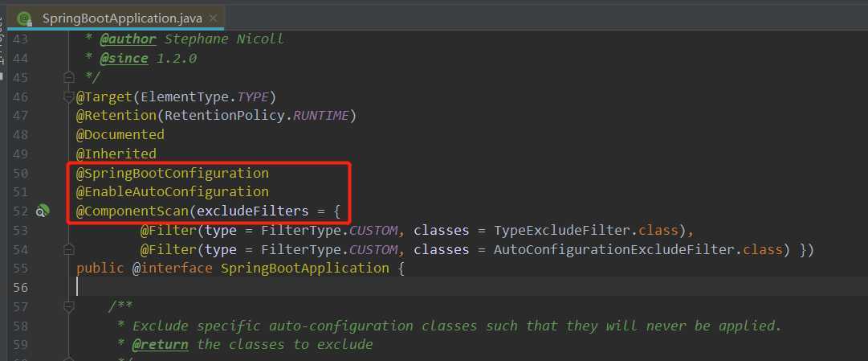Close the SpringBootApplication.java tab

(213, 18)
